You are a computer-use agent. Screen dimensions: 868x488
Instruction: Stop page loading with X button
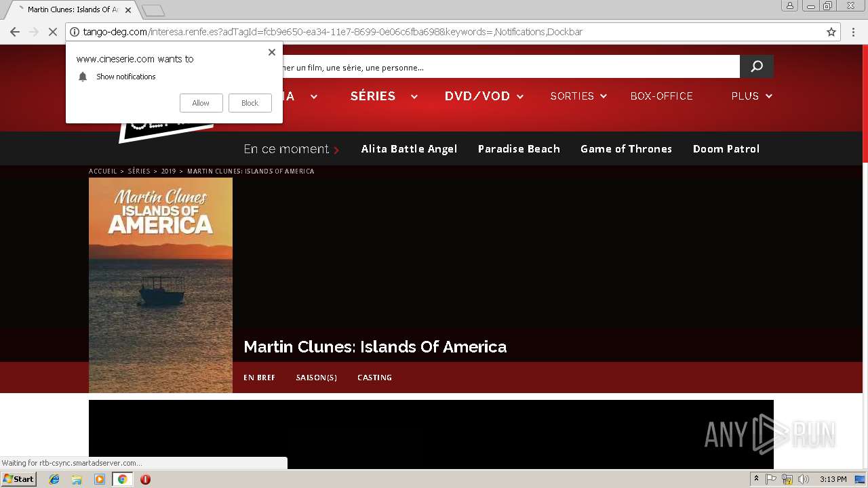point(53,32)
